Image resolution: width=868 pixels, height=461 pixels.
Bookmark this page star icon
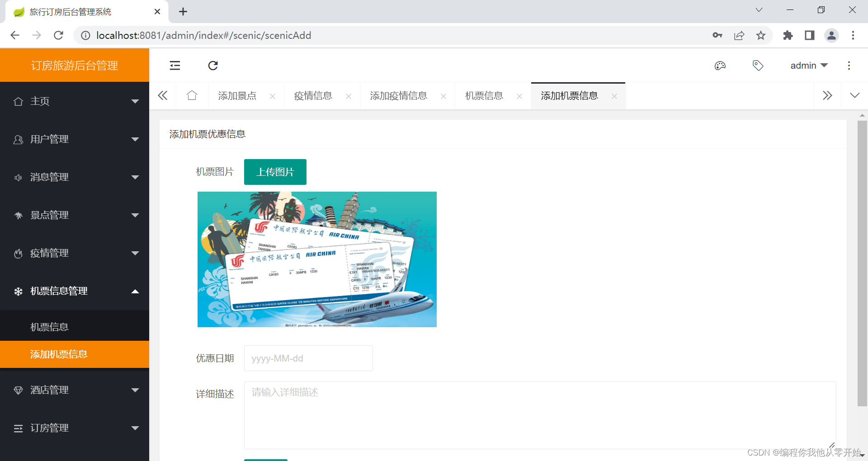[761, 35]
